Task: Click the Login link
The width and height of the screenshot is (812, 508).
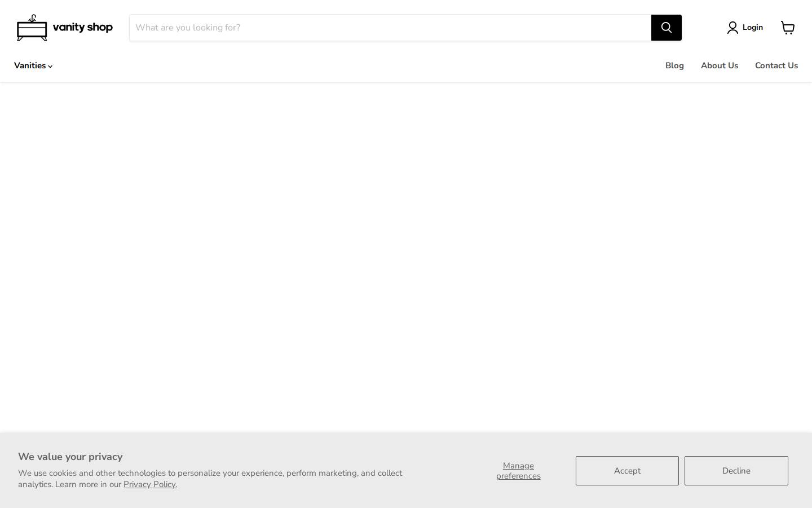Action: tap(745, 28)
